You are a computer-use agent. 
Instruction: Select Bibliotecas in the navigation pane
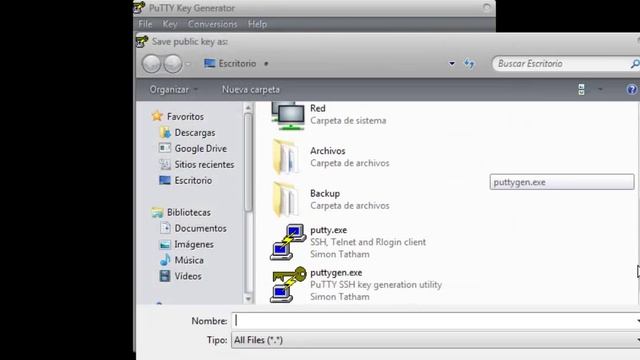click(189, 212)
